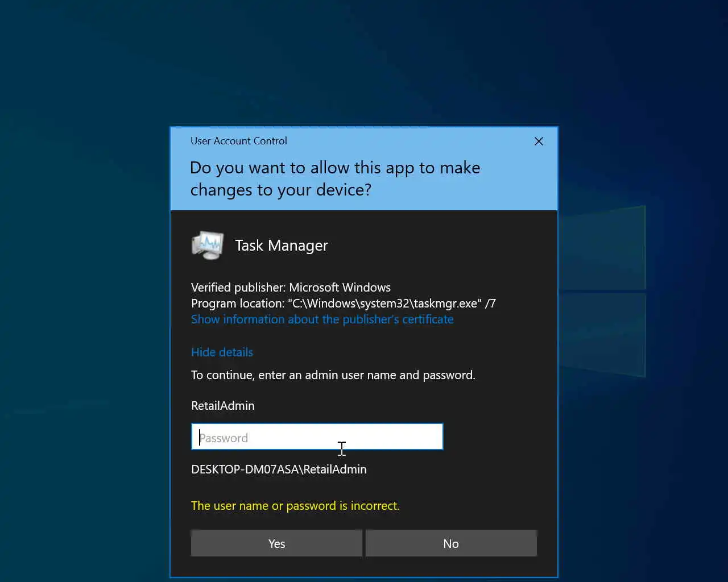Confirm with the Yes button
This screenshot has width=728, height=582.
[x=276, y=543]
